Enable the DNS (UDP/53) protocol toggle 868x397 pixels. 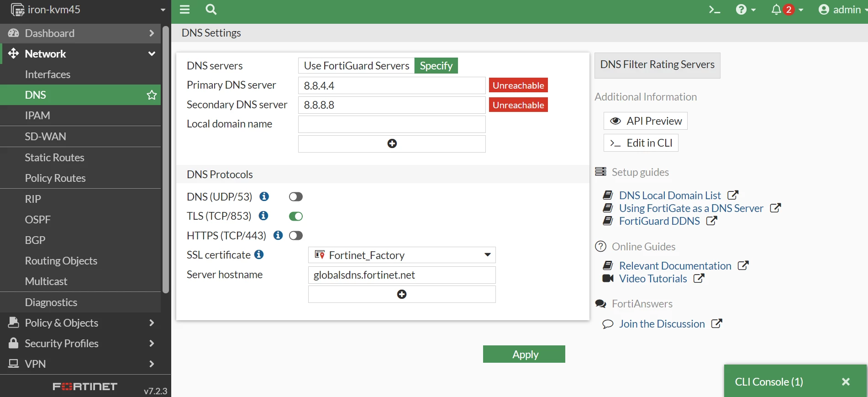[296, 196]
